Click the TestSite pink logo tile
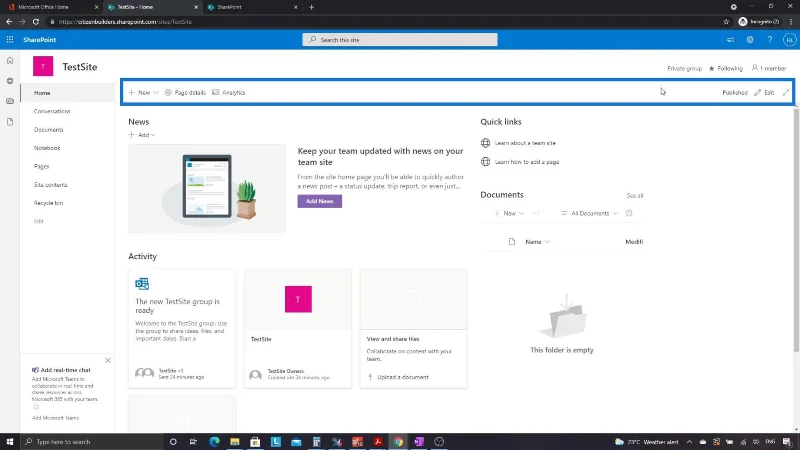 [x=43, y=66]
